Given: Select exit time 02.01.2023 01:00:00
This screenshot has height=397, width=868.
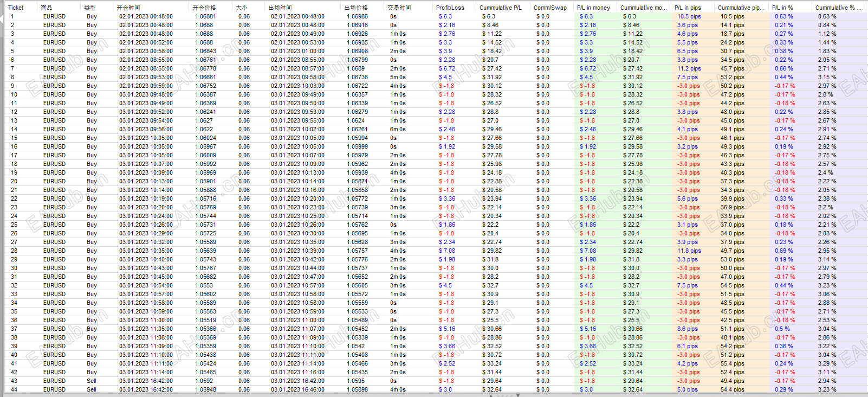Looking at the screenshot, I should [298, 51].
